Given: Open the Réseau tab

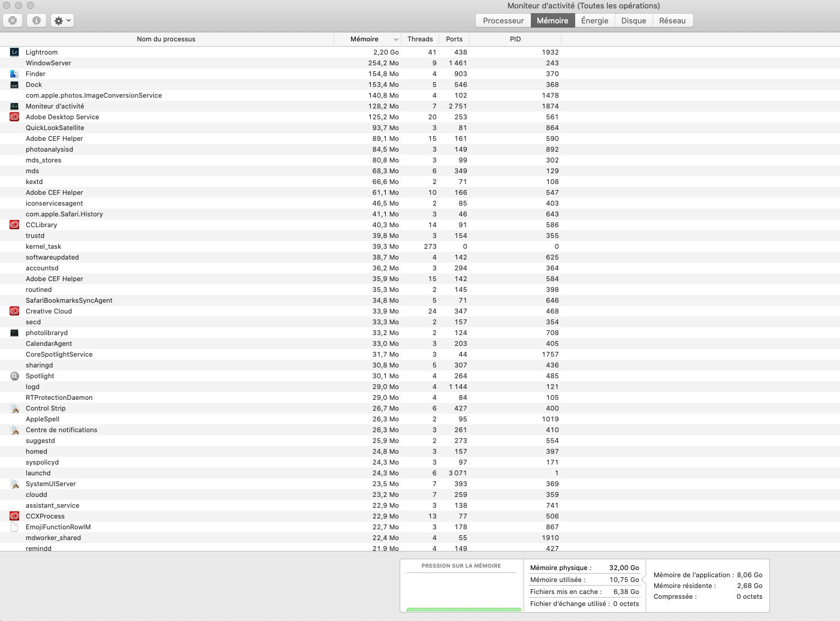Looking at the screenshot, I should point(672,20).
